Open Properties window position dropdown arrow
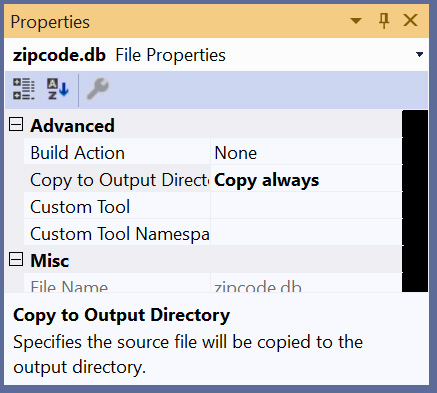The height and width of the screenshot is (393, 437). [356, 21]
